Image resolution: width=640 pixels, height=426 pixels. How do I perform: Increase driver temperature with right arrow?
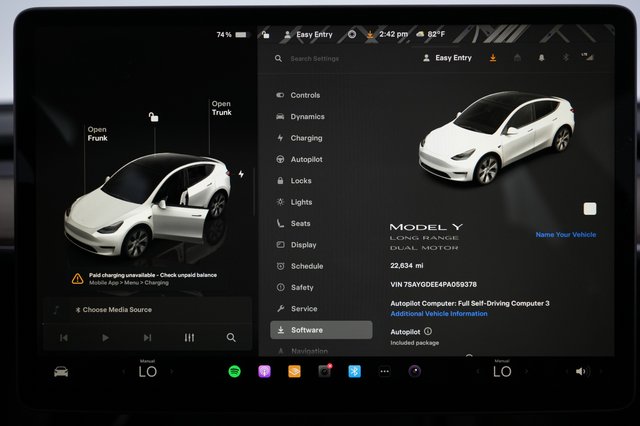point(172,372)
